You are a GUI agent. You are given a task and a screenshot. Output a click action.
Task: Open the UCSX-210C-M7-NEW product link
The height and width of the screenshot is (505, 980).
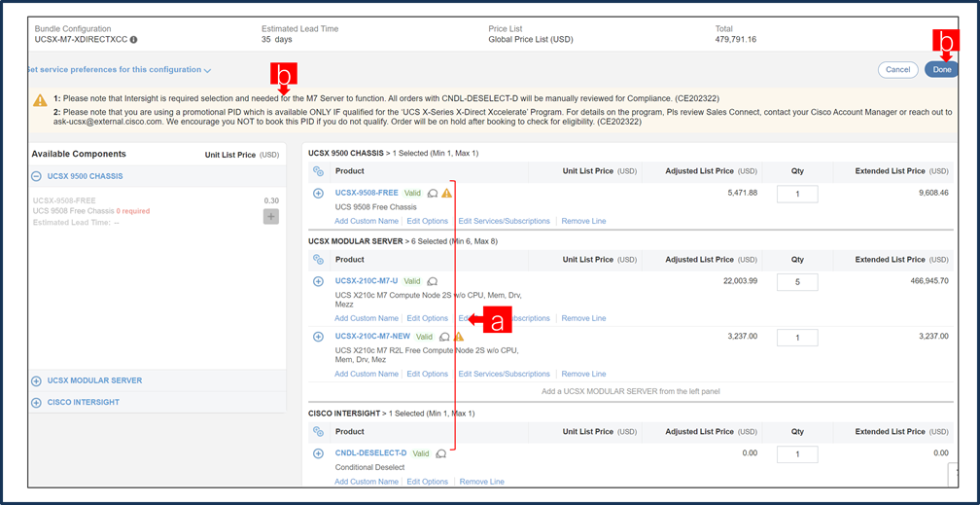tap(372, 336)
